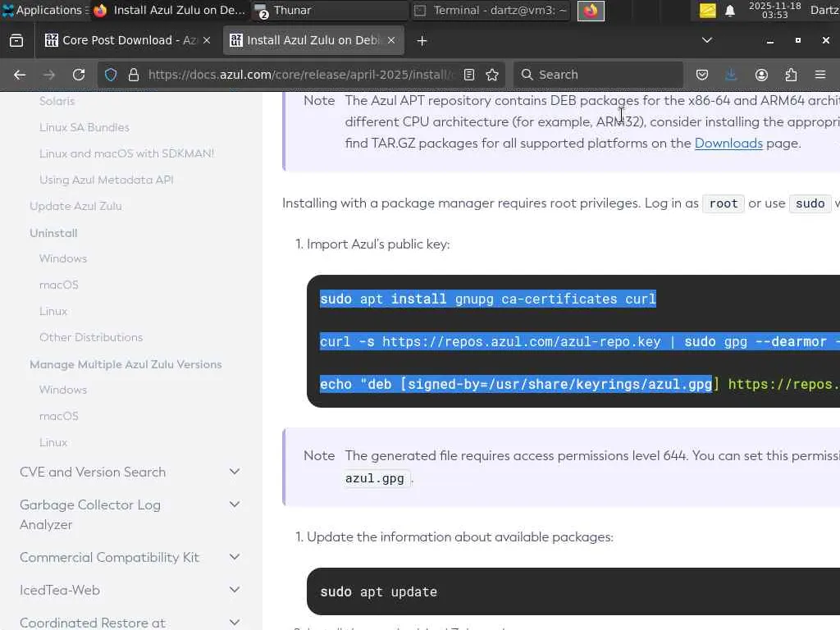
Task: Open Windows under Manage Multiple Versions
Action: (62, 390)
